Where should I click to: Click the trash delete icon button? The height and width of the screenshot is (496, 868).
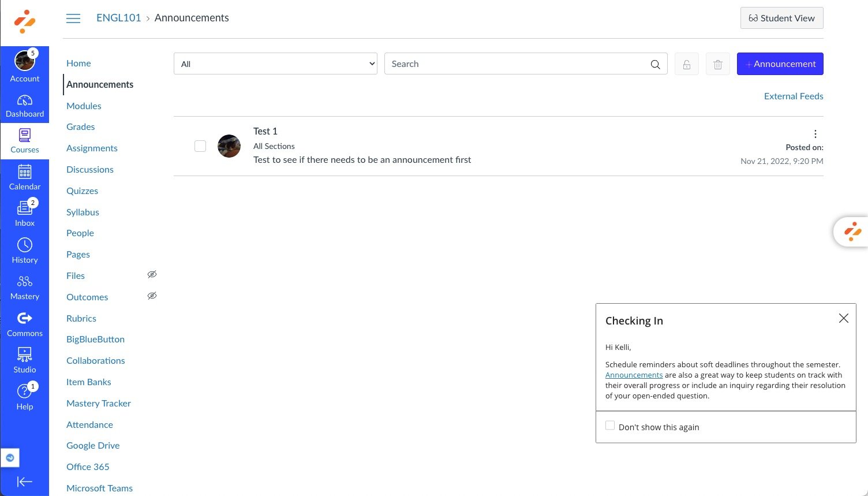pos(718,64)
